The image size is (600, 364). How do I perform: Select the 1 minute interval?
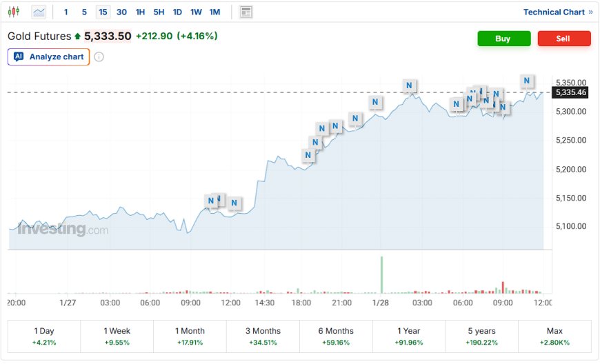[x=66, y=12]
